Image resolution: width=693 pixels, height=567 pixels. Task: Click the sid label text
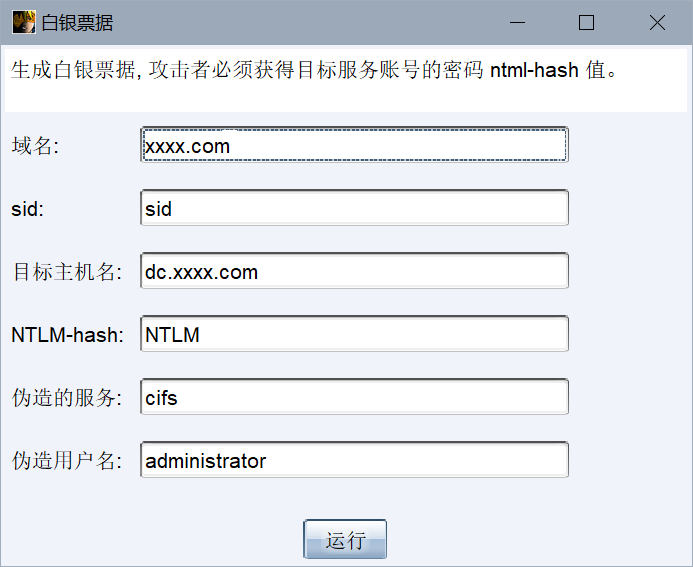coord(28,209)
